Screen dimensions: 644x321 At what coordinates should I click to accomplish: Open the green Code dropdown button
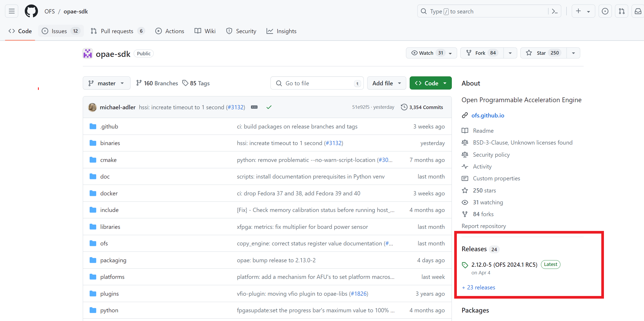point(430,83)
